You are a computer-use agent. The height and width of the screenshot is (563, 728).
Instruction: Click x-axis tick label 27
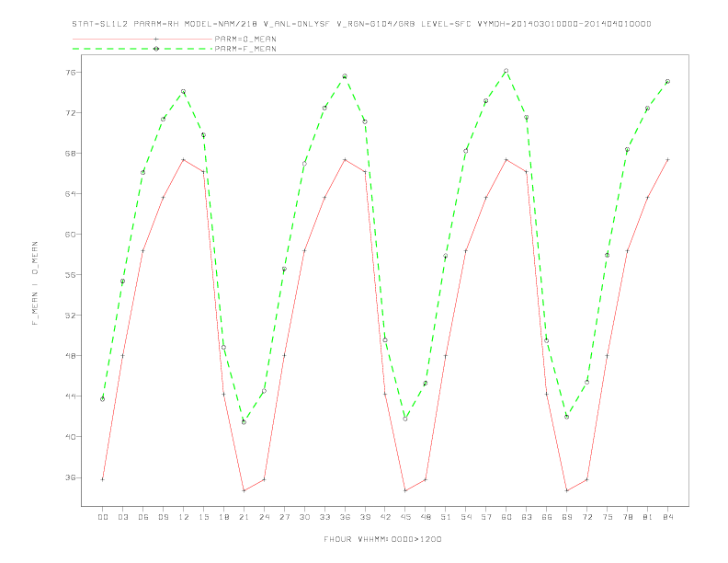coord(284,517)
